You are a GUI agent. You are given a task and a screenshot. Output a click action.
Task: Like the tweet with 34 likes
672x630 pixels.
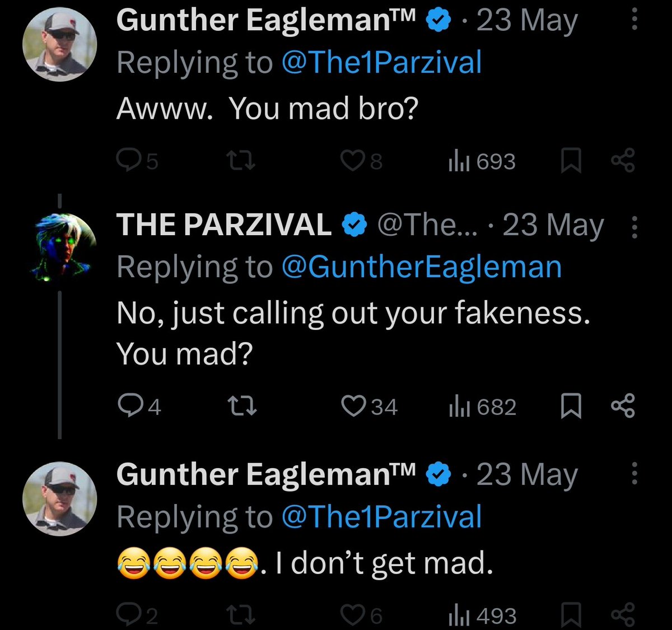coord(353,406)
